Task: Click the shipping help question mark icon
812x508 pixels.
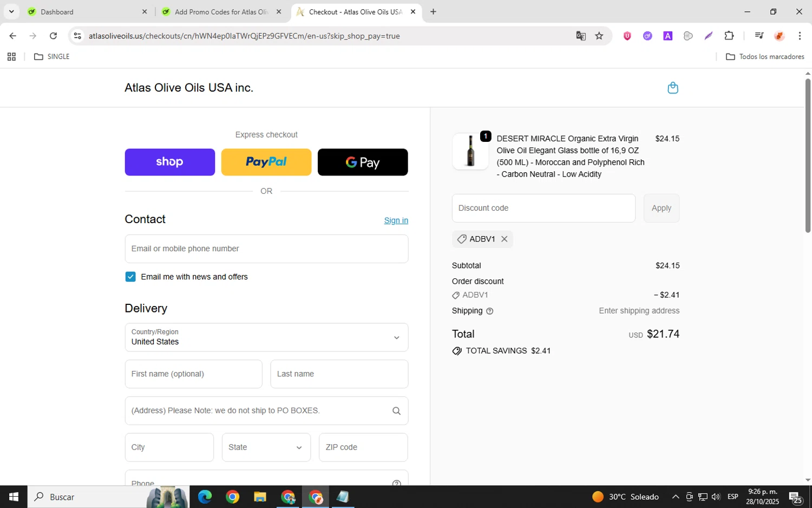Action: (x=490, y=311)
